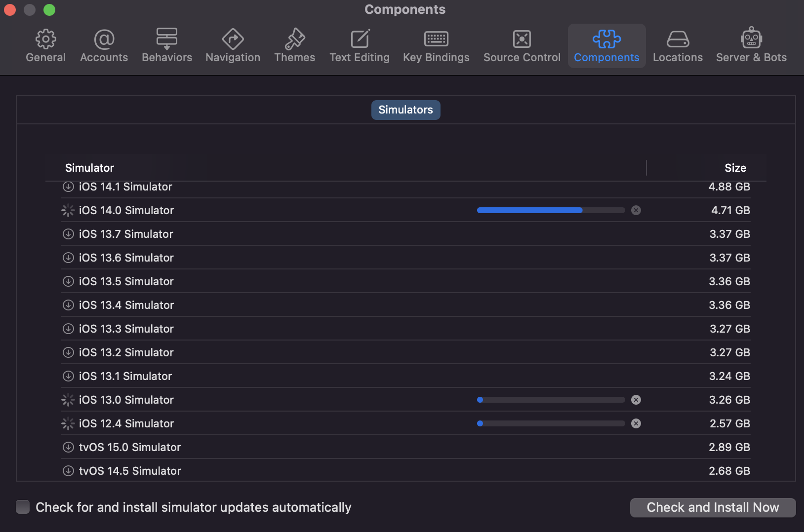Screen dimensions: 804x532
Task: Select the Simulators tab
Action: click(x=405, y=110)
